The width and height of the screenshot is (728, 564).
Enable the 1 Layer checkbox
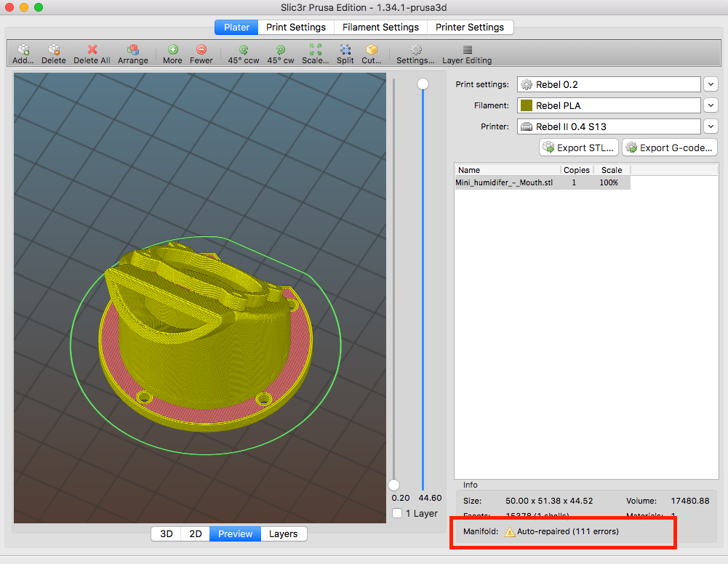397,513
